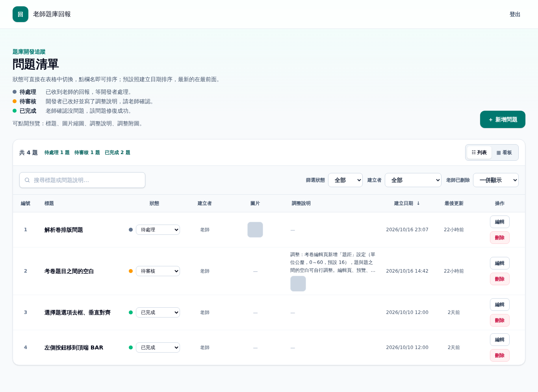Switch to 看板 board view

click(504, 152)
